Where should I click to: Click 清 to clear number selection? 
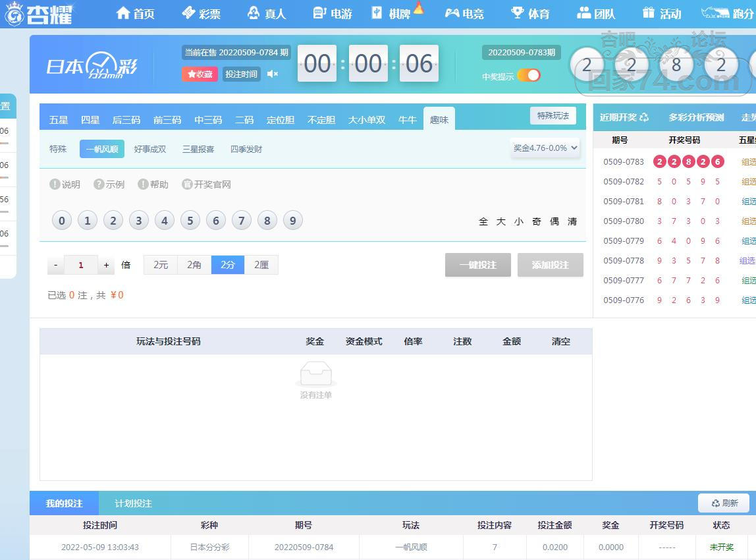click(572, 221)
